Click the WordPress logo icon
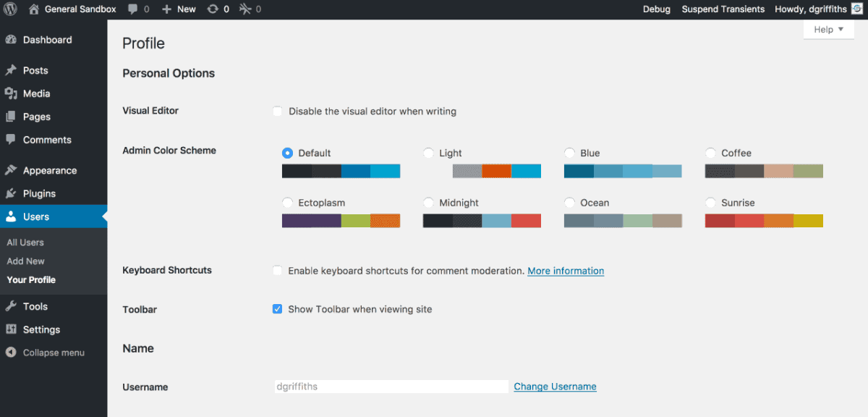This screenshot has height=417, width=868. tap(11, 9)
